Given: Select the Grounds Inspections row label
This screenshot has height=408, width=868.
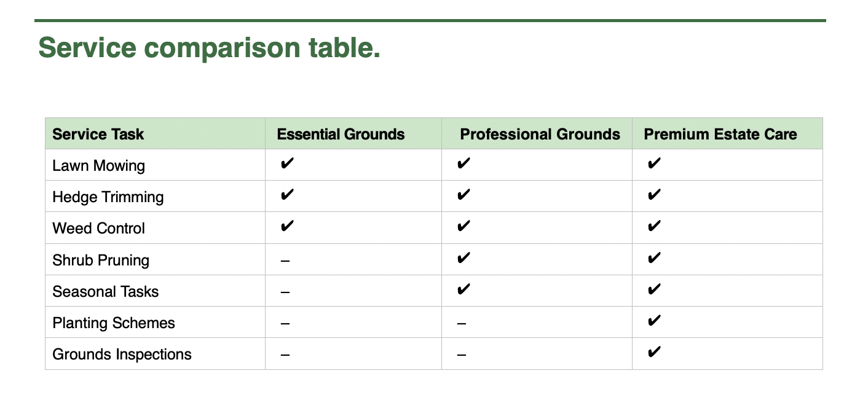Looking at the screenshot, I should coord(122,354).
